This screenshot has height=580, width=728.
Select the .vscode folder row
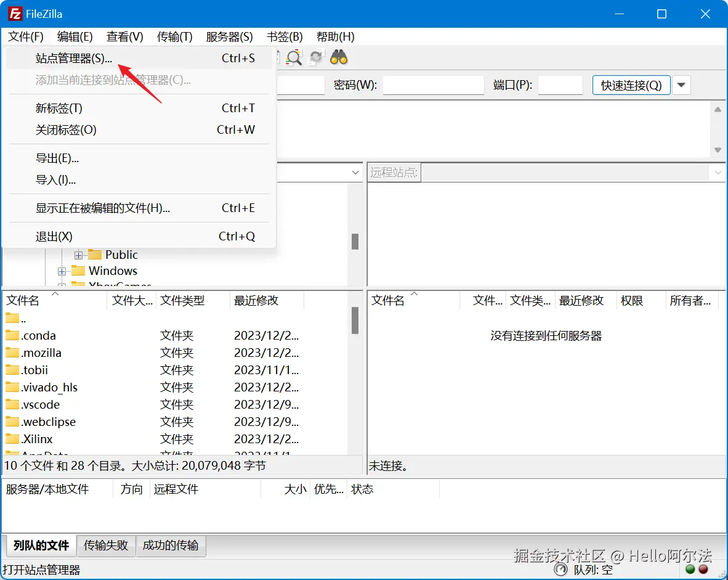pos(176,404)
